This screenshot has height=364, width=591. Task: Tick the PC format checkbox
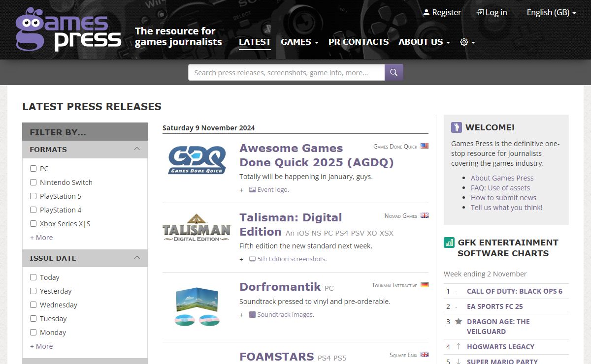(x=33, y=168)
